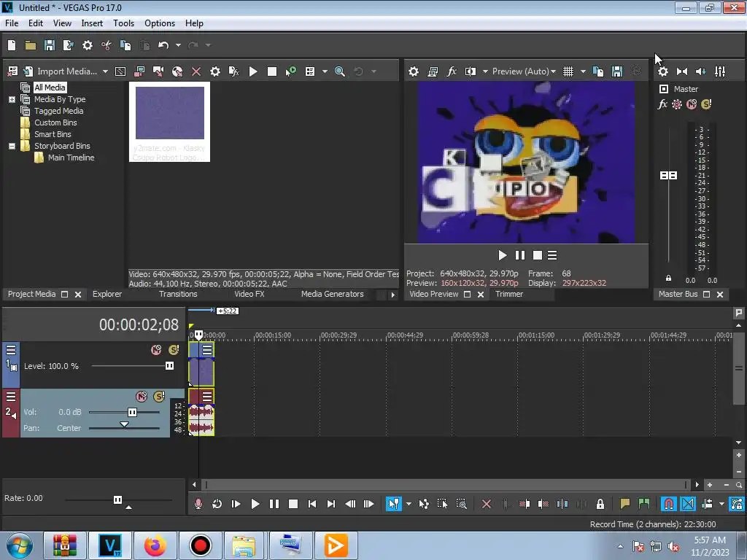Solo audio track 2

click(158, 396)
